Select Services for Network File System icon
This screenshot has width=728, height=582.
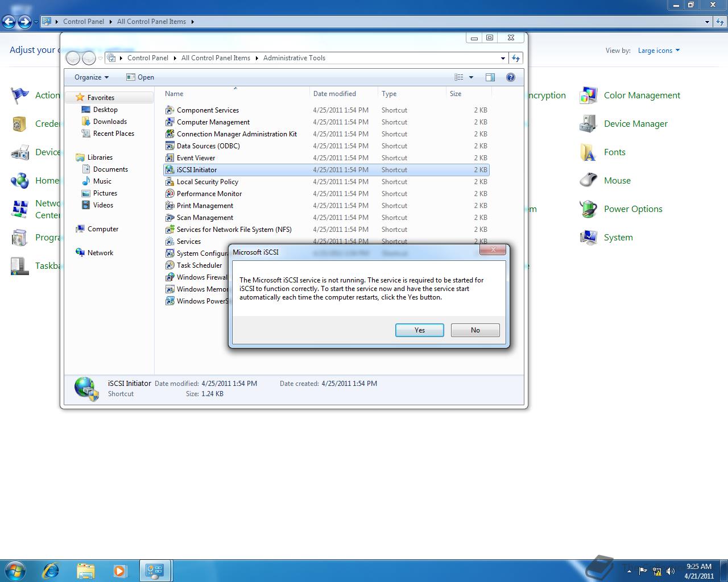[x=169, y=230]
